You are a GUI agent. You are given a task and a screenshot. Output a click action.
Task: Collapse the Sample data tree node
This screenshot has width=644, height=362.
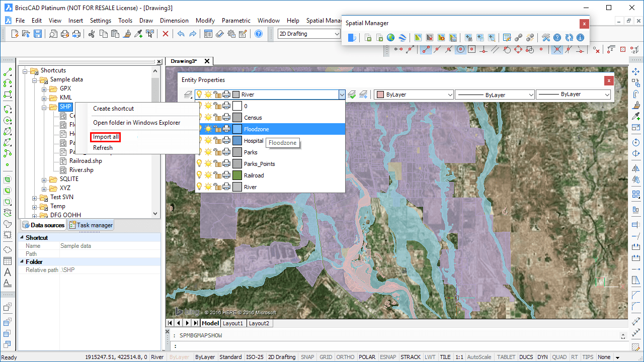[35, 79]
